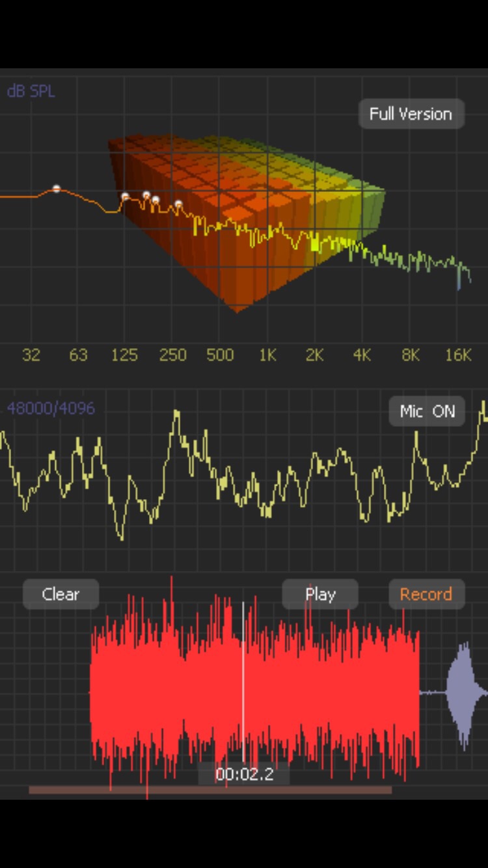Toggle the Mic ON switch
The height and width of the screenshot is (868, 488).
[427, 411]
